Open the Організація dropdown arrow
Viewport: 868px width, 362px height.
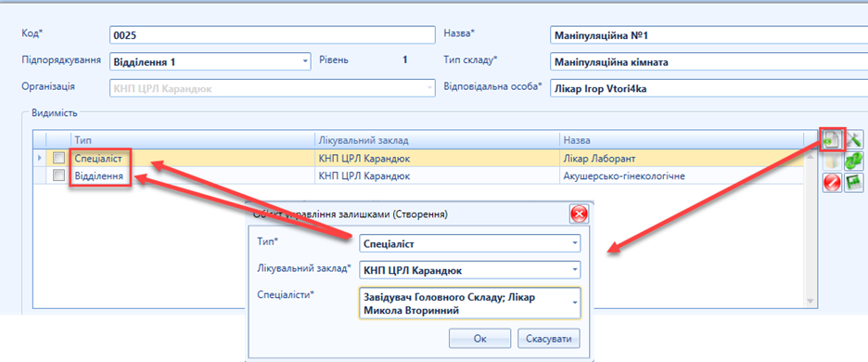pos(429,87)
